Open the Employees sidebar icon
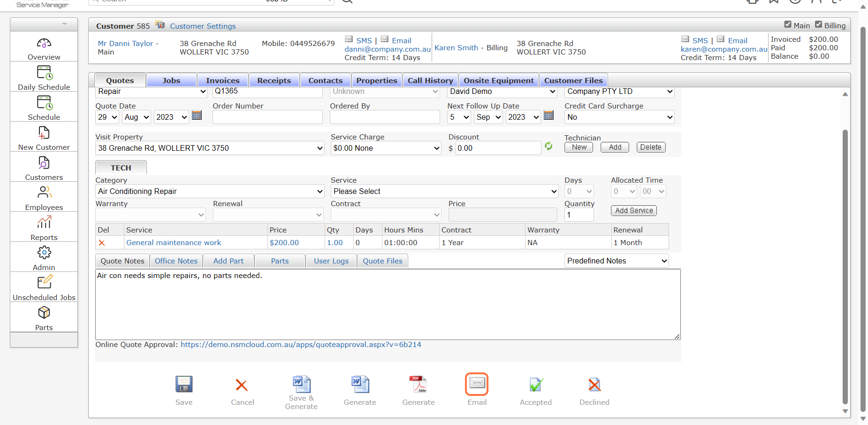The image size is (868, 425). [44, 192]
